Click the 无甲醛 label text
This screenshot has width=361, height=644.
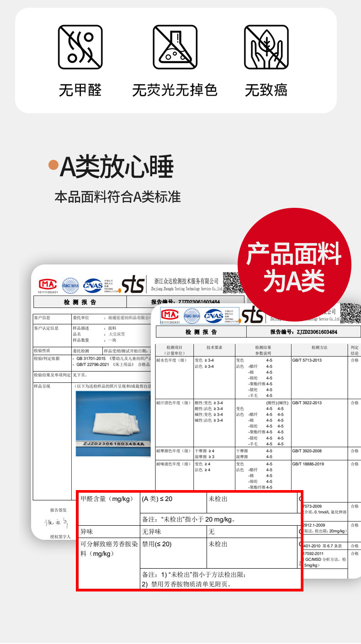coord(80,90)
